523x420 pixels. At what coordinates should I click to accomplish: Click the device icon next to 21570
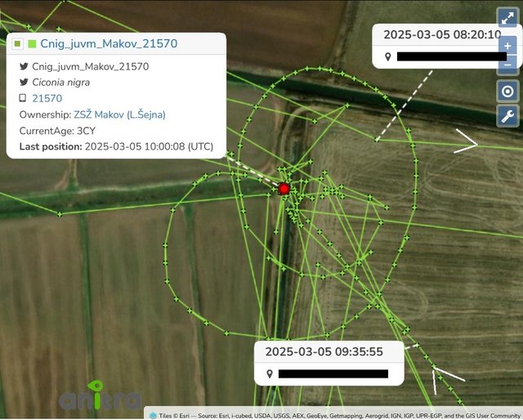tap(23, 98)
